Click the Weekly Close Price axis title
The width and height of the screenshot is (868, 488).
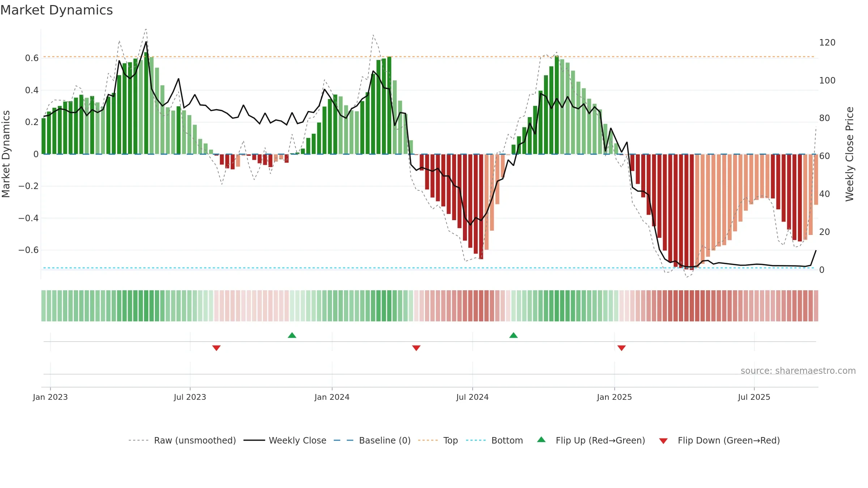click(x=850, y=154)
